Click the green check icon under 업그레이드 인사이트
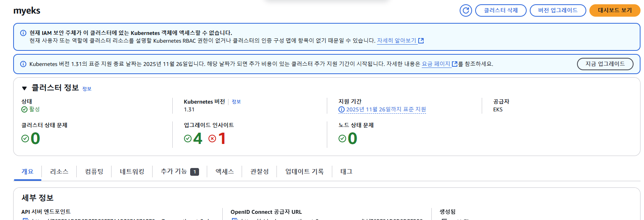Image resolution: width=644 pixels, height=220 pixels. [x=188, y=139]
